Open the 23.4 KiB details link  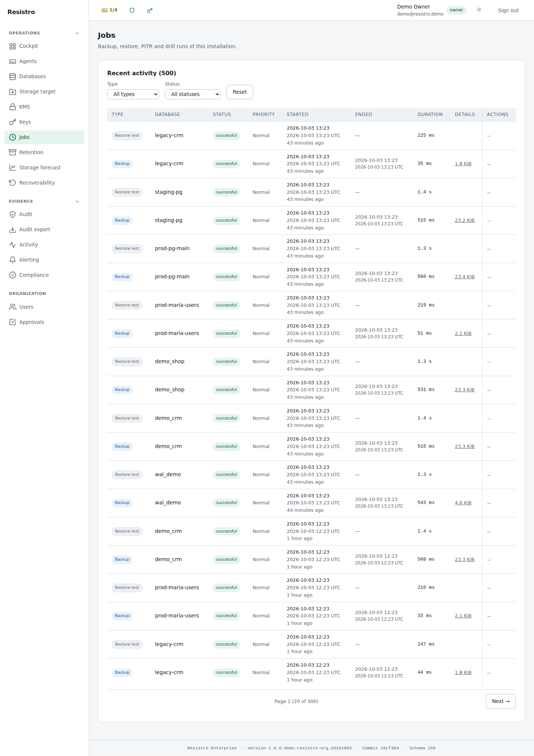pyautogui.click(x=465, y=277)
